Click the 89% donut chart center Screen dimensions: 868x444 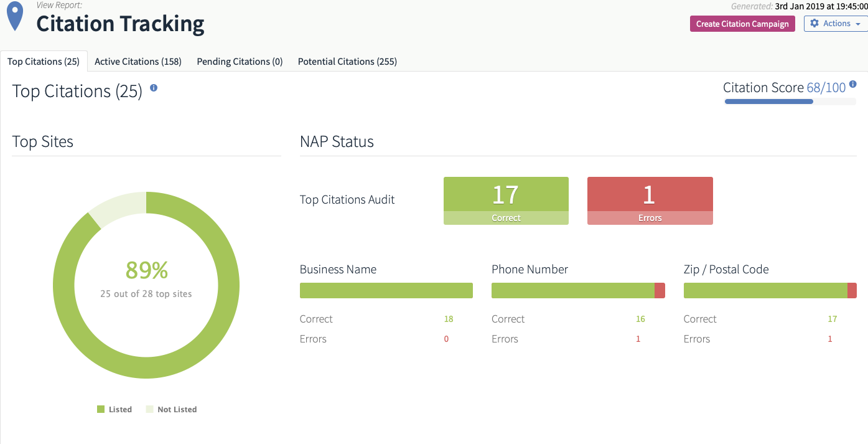tap(146, 278)
